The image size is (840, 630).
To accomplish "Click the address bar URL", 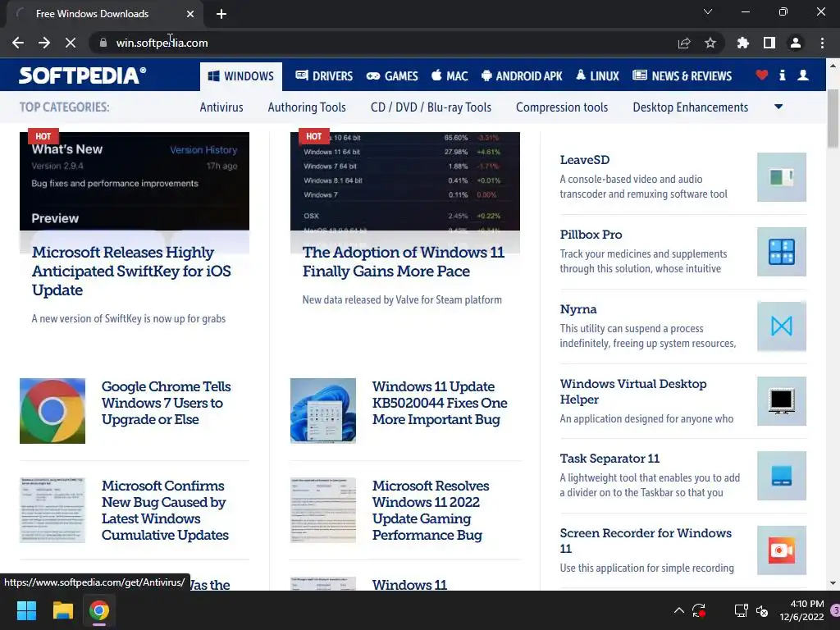I will [x=162, y=43].
